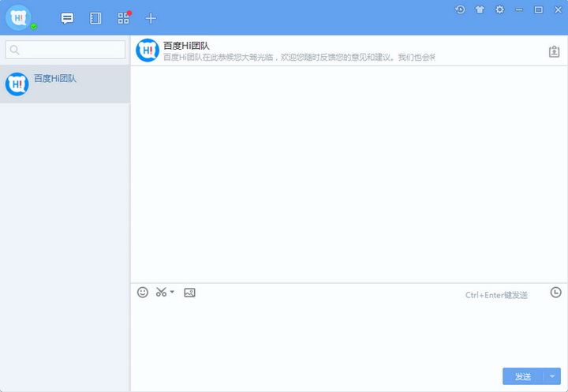
Task: Open the settings gear icon
Action: pyautogui.click(x=499, y=9)
